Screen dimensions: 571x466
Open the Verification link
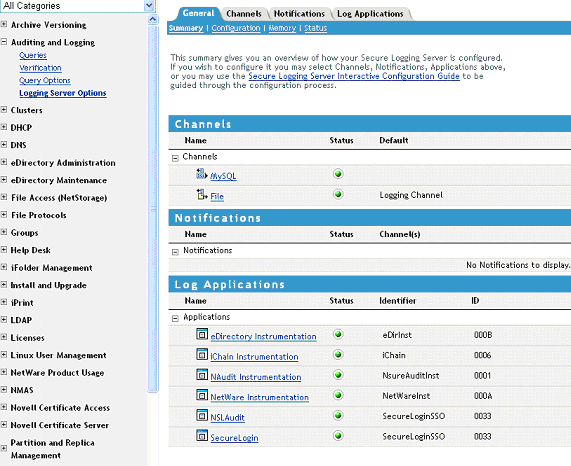pyautogui.click(x=40, y=68)
